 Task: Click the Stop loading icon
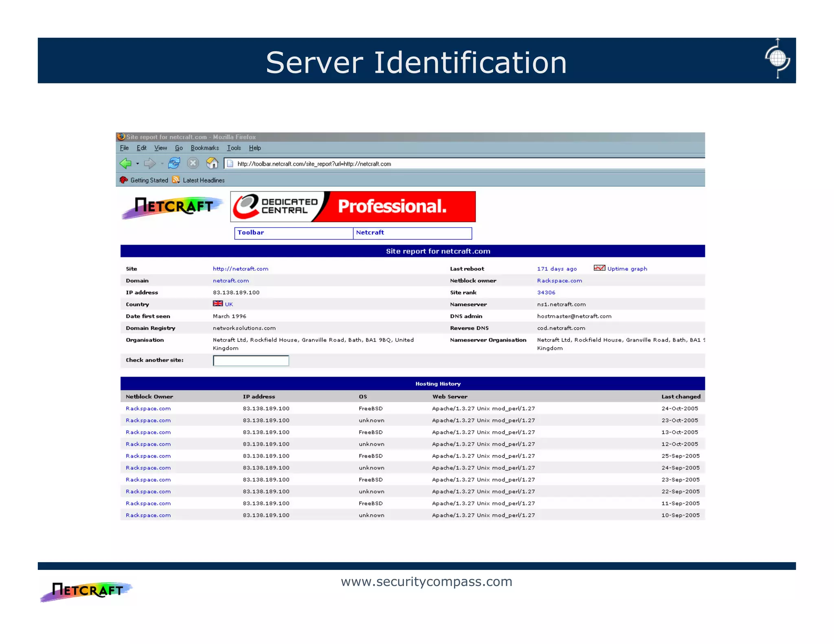[x=193, y=163]
